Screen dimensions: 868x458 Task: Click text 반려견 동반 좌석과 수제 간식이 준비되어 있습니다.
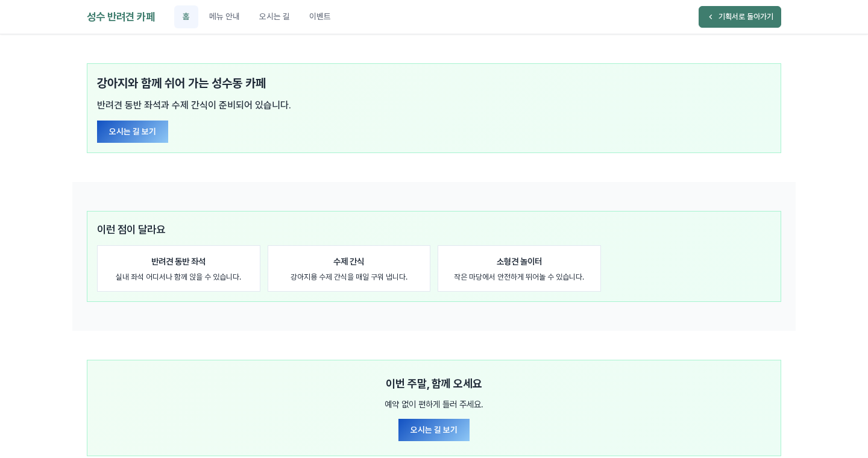194,105
